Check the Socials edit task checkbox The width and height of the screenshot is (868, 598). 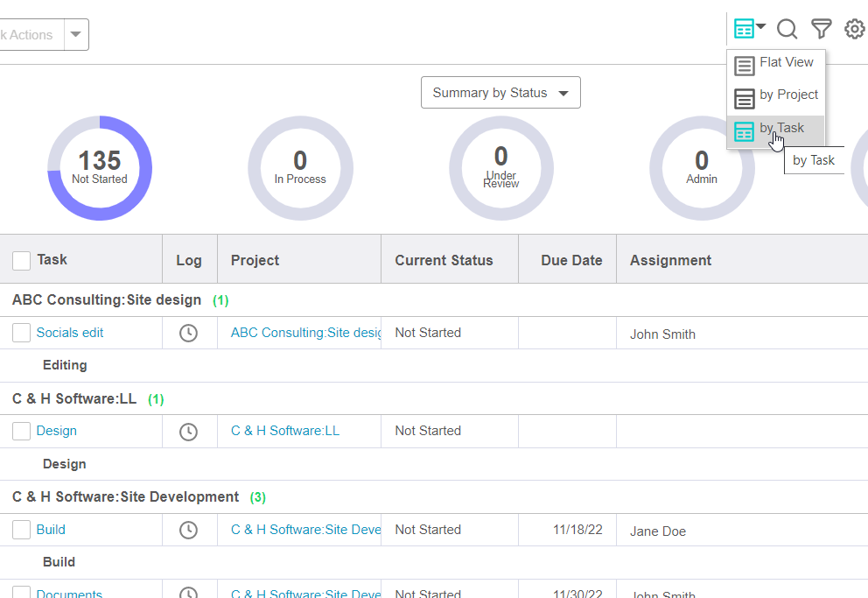(x=21, y=333)
